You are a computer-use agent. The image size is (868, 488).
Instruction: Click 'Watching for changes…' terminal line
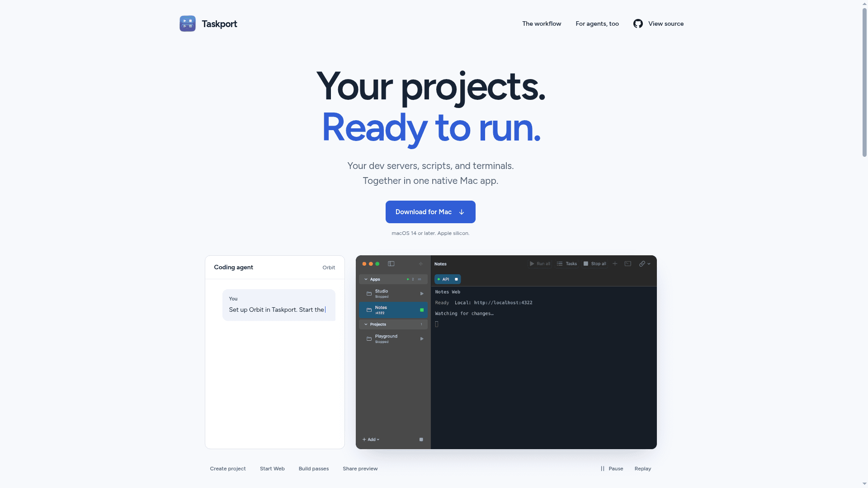tap(464, 314)
